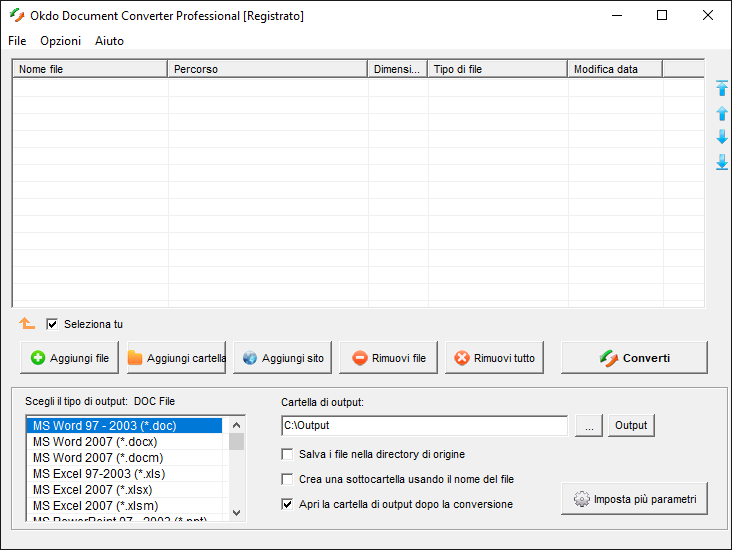Open the output folder with Output button

coord(631,425)
